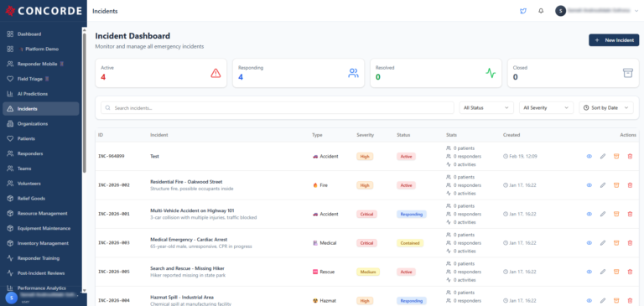Edit the Cardiac Arrest incident
The image size is (644, 306).
(x=603, y=243)
